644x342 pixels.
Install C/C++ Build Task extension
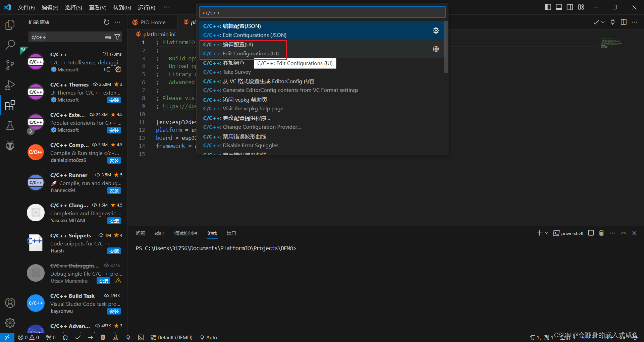tap(114, 311)
